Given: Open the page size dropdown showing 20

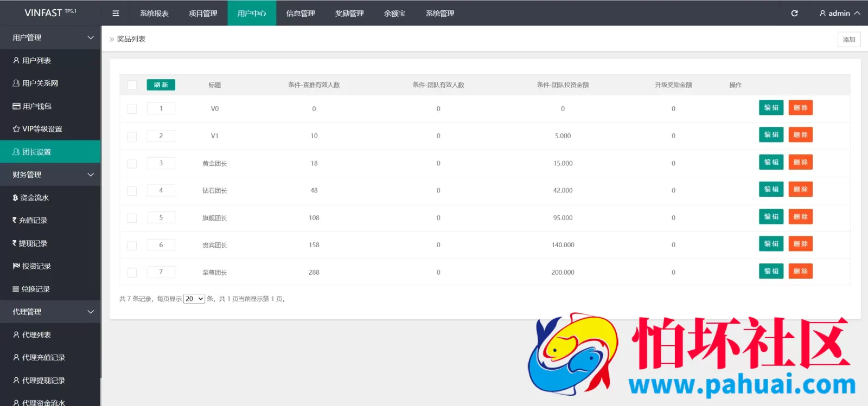Looking at the screenshot, I should click(194, 299).
